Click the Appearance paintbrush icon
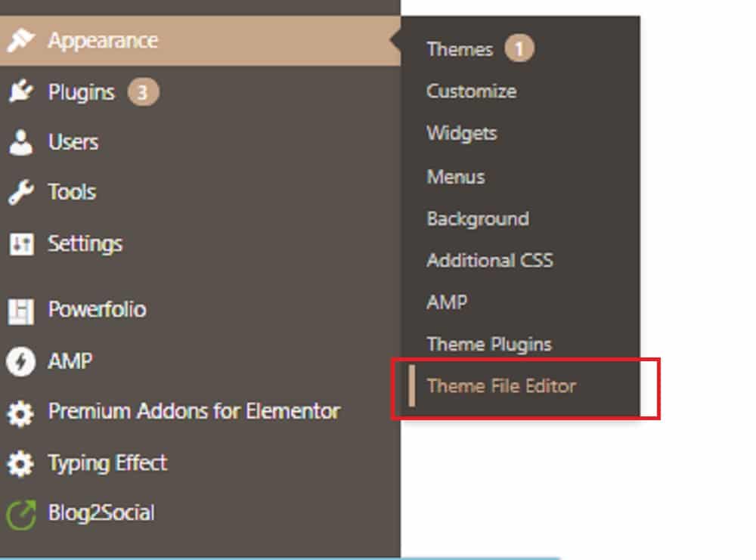 click(20, 41)
